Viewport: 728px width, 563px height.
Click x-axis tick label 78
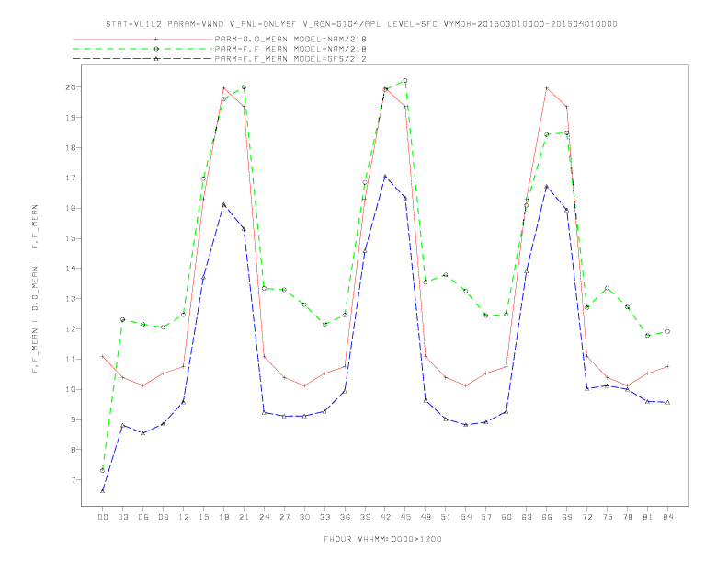point(627,517)
